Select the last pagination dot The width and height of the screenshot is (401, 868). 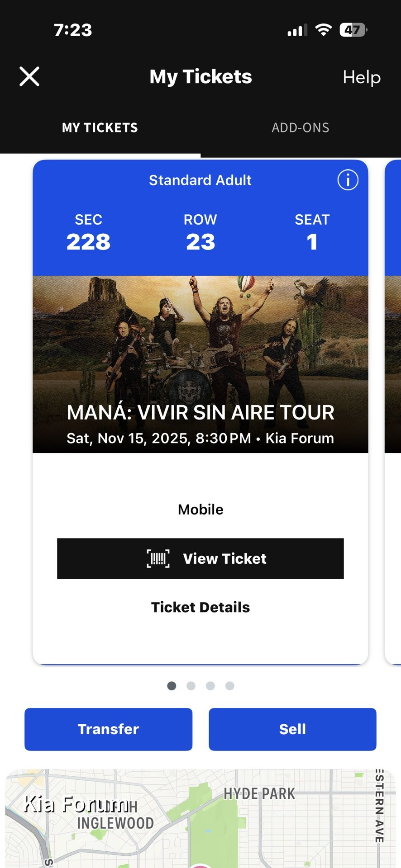tap(230, 686)
